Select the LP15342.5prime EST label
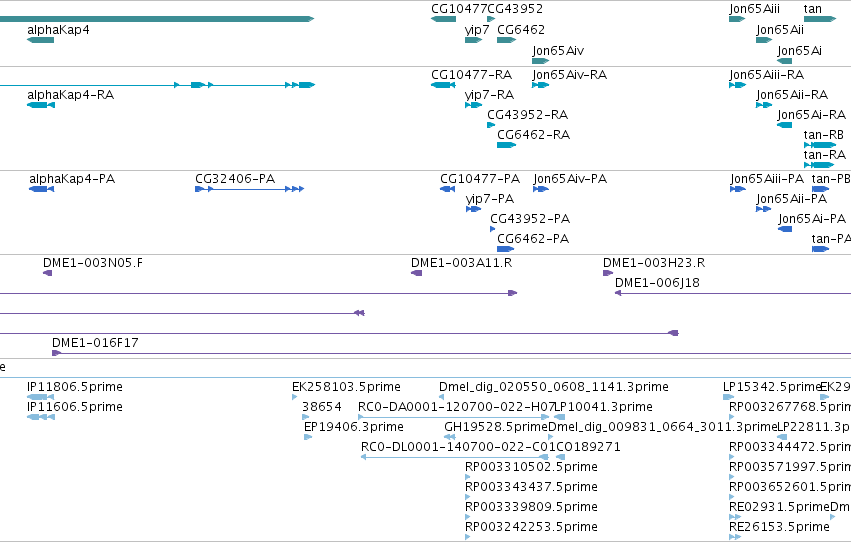 pos(771,387)
